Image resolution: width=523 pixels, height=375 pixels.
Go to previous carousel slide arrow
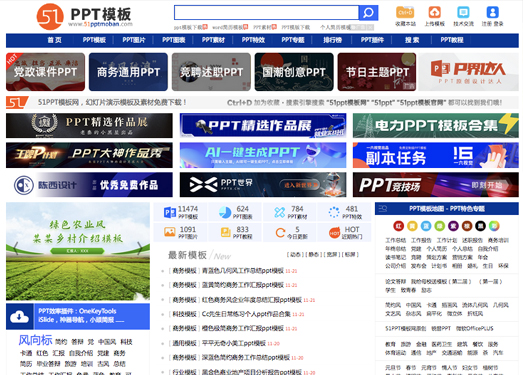coord(16,248)
